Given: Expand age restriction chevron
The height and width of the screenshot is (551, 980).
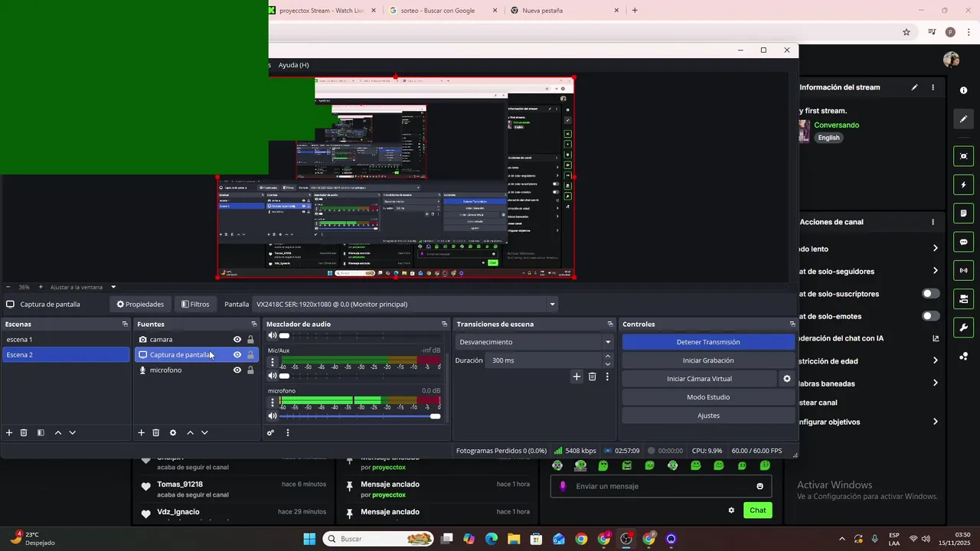Looking at the screenshot, I should pyautogui.click(x=935, y=360).
